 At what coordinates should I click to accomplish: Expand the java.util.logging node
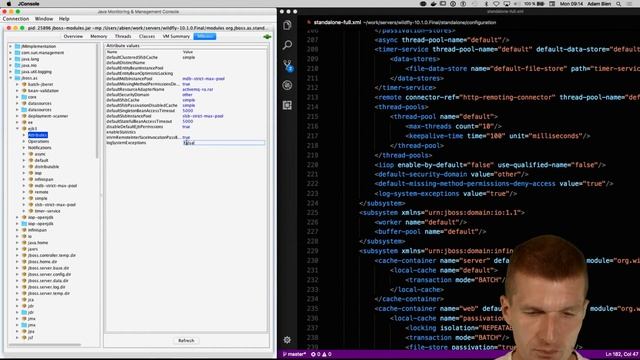11,72
